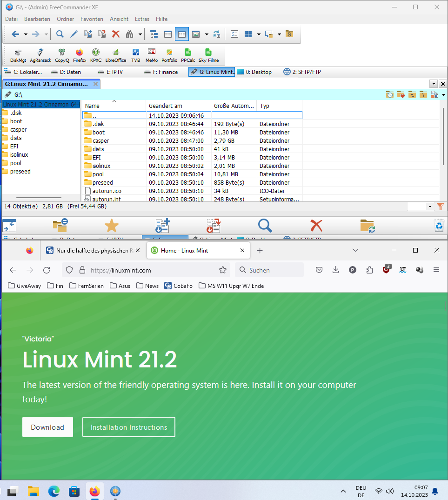Switch to F: Finance drive
Image resolution: width=448 pixels, height=500 pixels.
pos(161,72)
